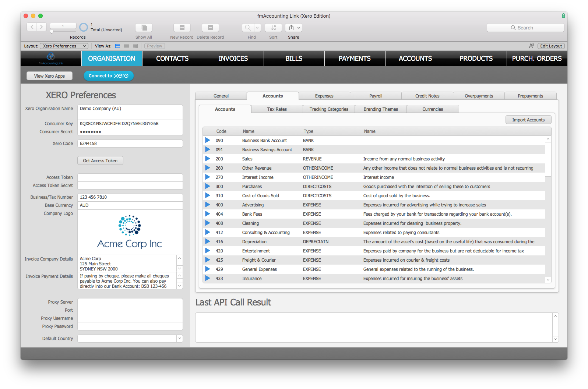The width and height of the screenshot is (588, 389).
Task: Open the PRODUCTS section
Action: [476, 59]
